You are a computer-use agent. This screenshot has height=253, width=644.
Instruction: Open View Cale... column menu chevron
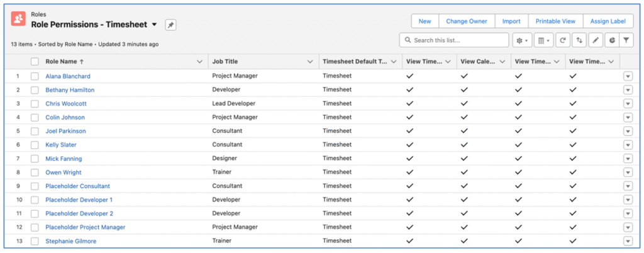(502, 62)
